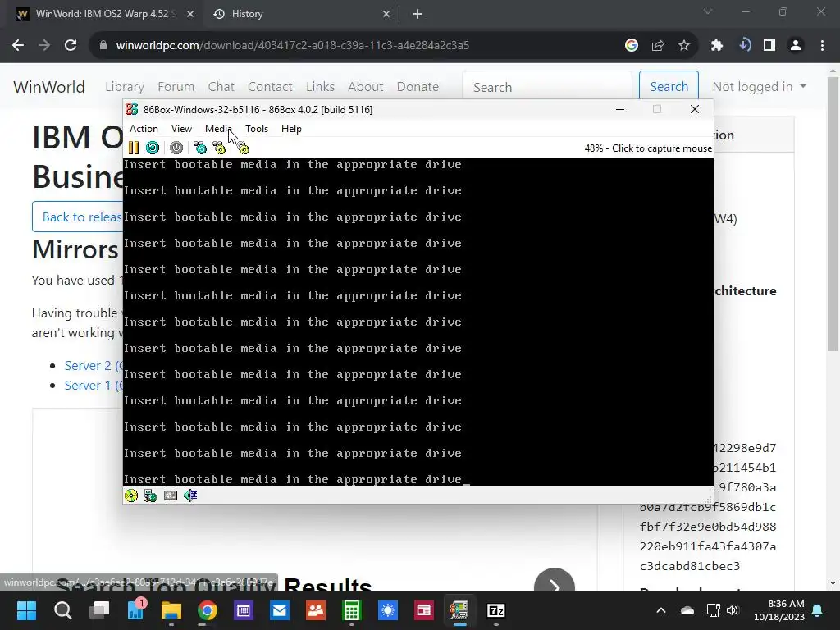Viewport: 840px width, 630px height.
Task: Expand the tab search chevron
Action: point(708,11)
